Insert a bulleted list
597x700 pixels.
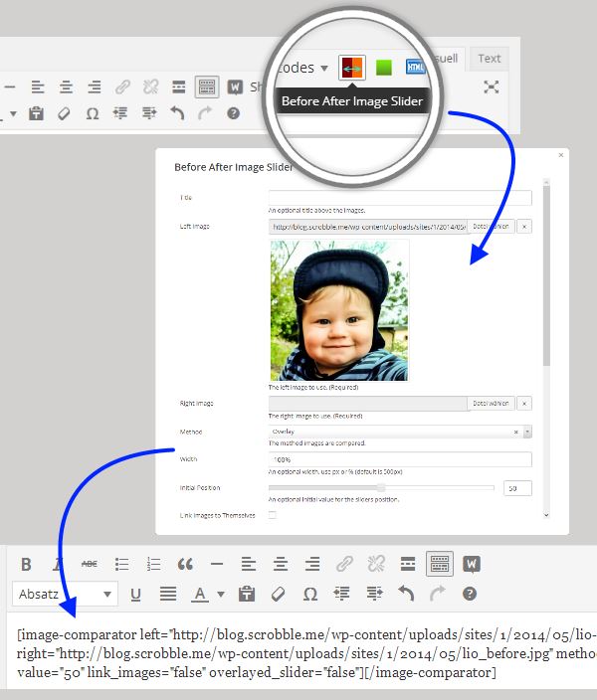121,565
